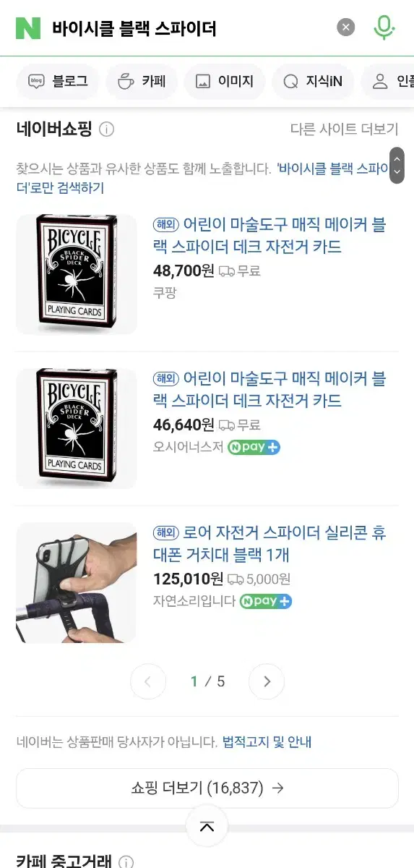Screen dimensions: 414x868
Task: Tap the green Naver N logo
Action: tap(28, 27)
